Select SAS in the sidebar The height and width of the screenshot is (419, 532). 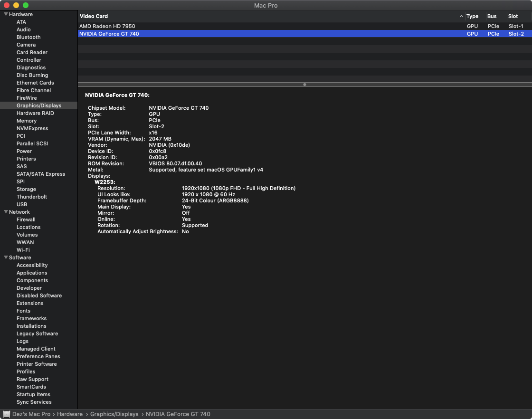click(x=22, y=166)
